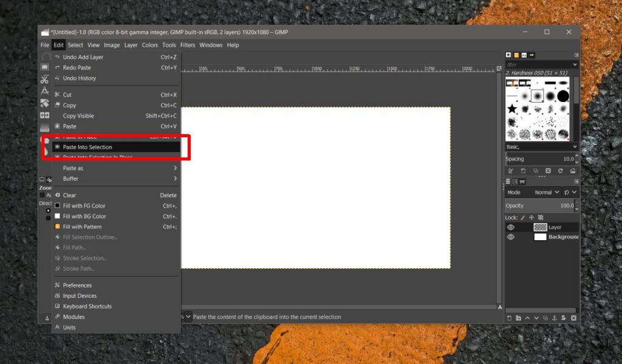Delete the selected brush
This screenshot has width=622, height=364.
coord(548,171)
